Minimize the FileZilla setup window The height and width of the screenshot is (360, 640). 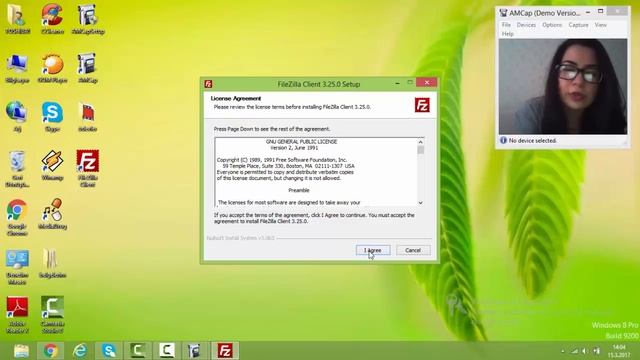(397, 83)
